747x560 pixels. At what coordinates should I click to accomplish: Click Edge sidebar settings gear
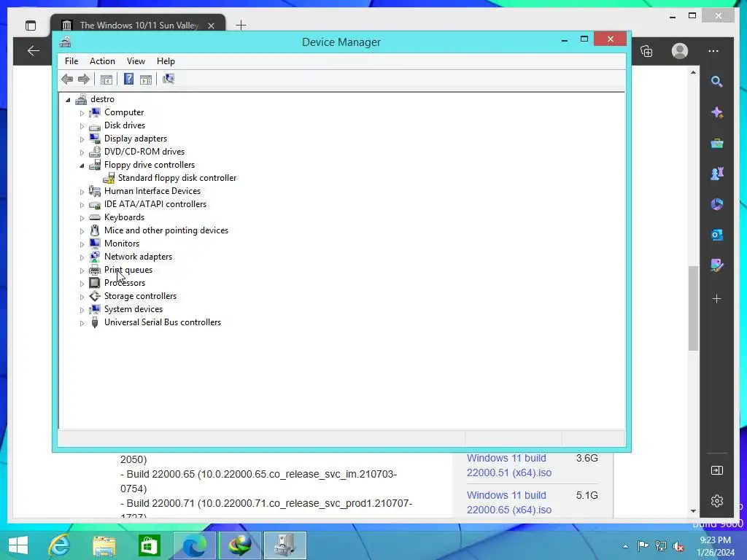click(x=716, y=501)
